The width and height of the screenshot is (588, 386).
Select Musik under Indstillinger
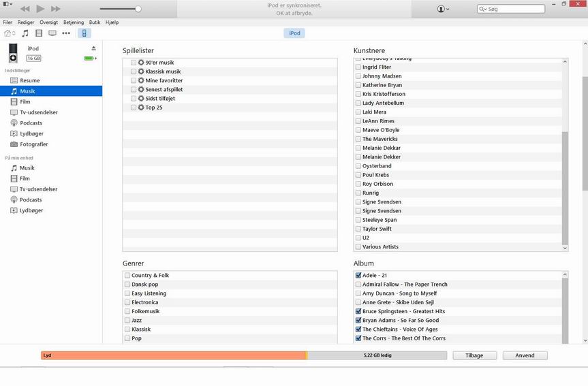click(51, 91)
